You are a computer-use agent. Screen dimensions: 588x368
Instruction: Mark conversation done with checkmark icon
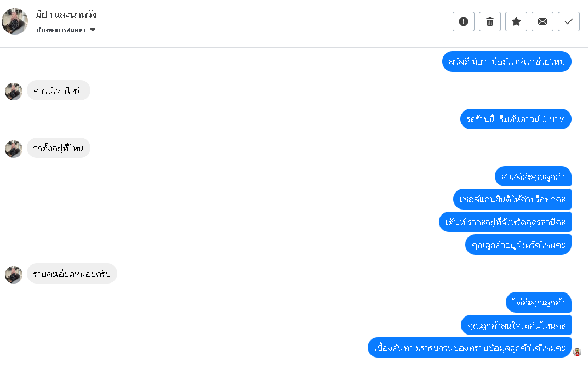tap(568, 21)
